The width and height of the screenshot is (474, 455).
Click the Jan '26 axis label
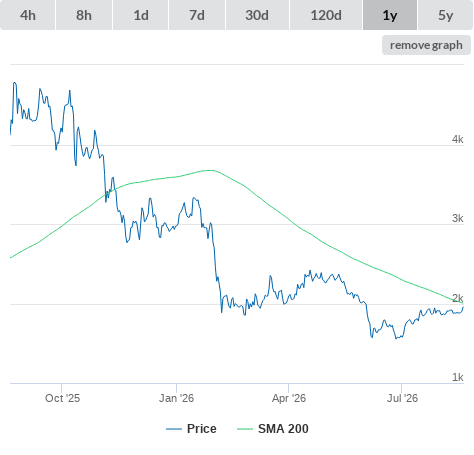click(x=176, y=398)
